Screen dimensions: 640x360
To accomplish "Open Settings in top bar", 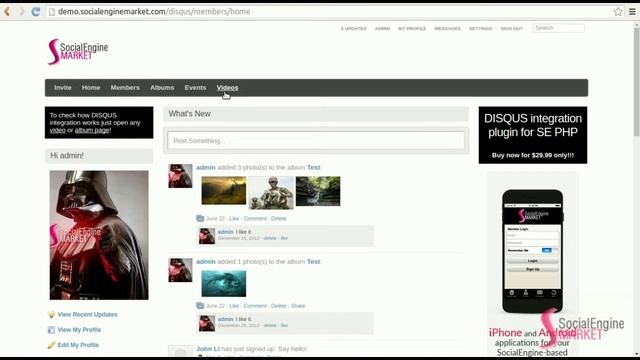I will click(x=480, y=29).
